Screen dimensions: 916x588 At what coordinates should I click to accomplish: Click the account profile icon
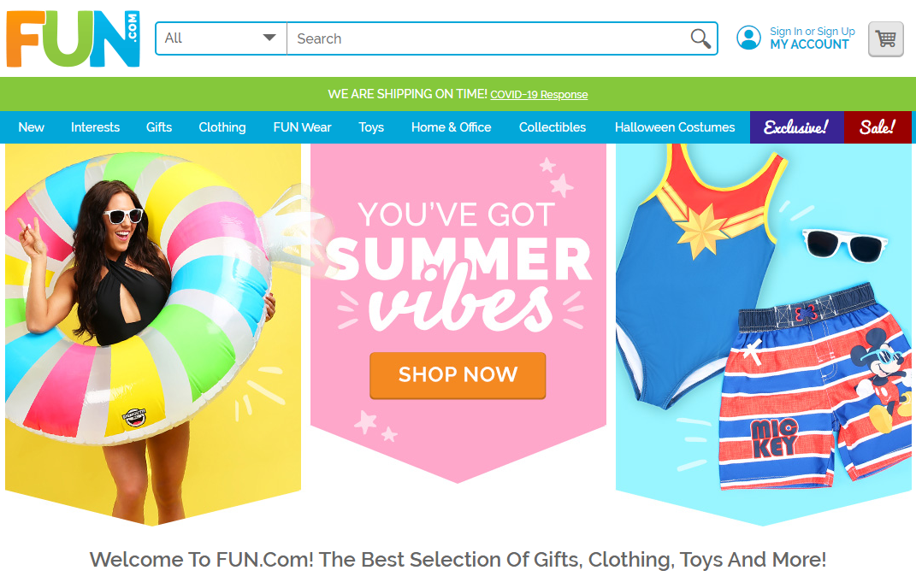748,38
